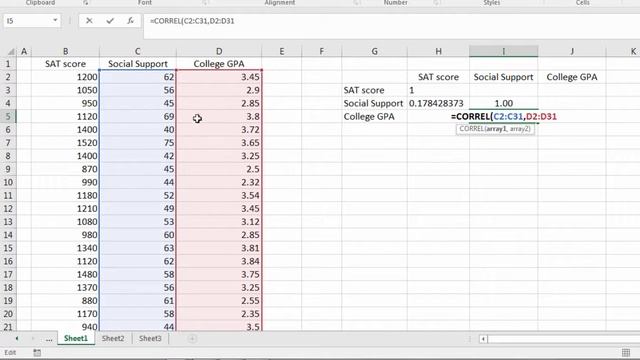
Task: Click the in-cell =CORREL formula being edited
Action: [x=504, y=117]
